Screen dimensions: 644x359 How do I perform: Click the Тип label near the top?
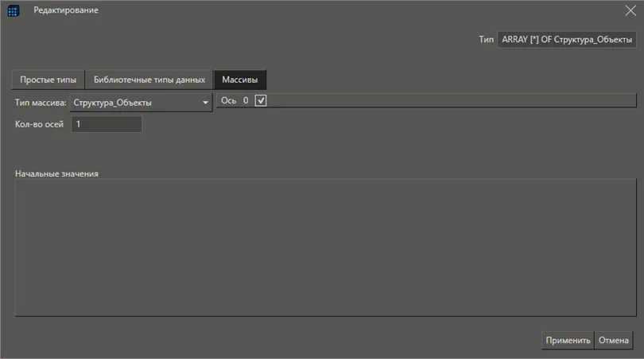(x=487, y=39)
